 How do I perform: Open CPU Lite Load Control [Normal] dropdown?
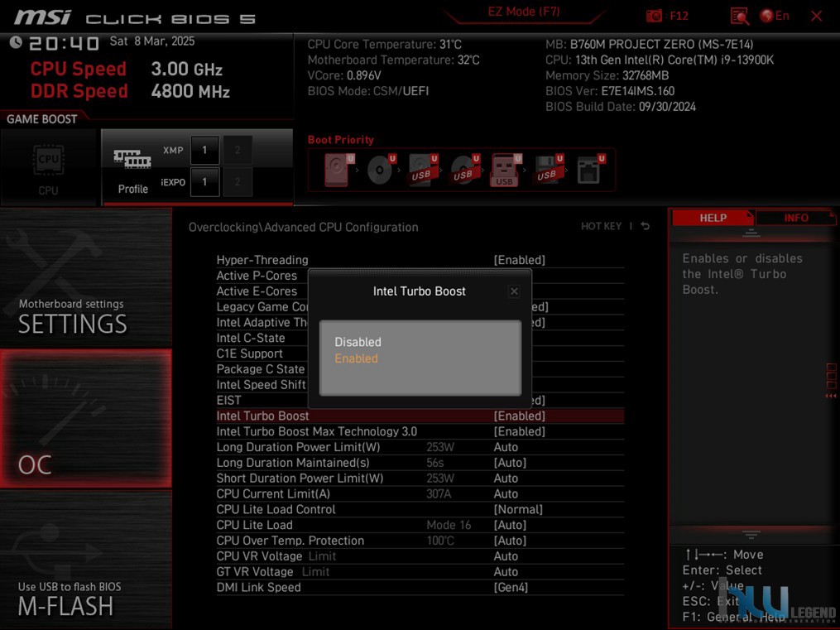518,509
